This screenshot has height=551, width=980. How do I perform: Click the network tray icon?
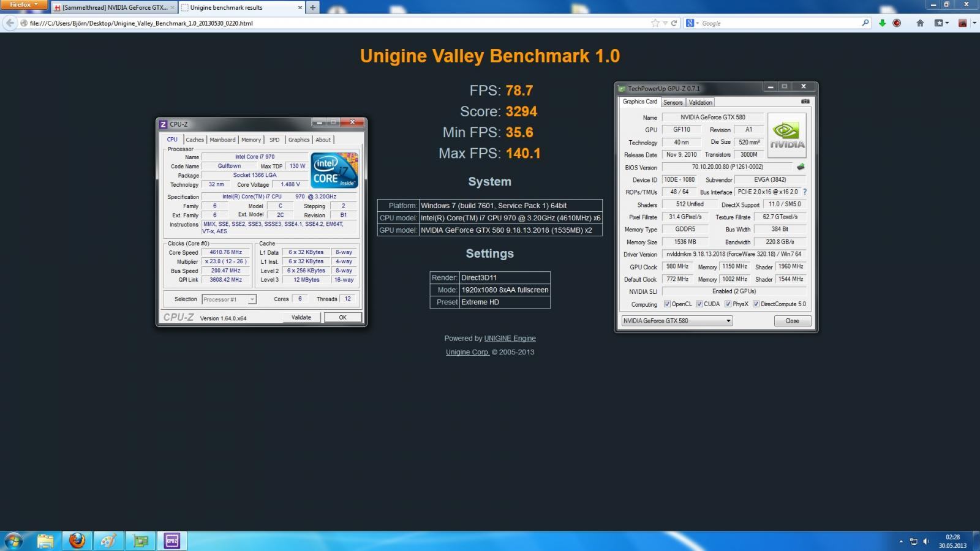pos(914,541)
